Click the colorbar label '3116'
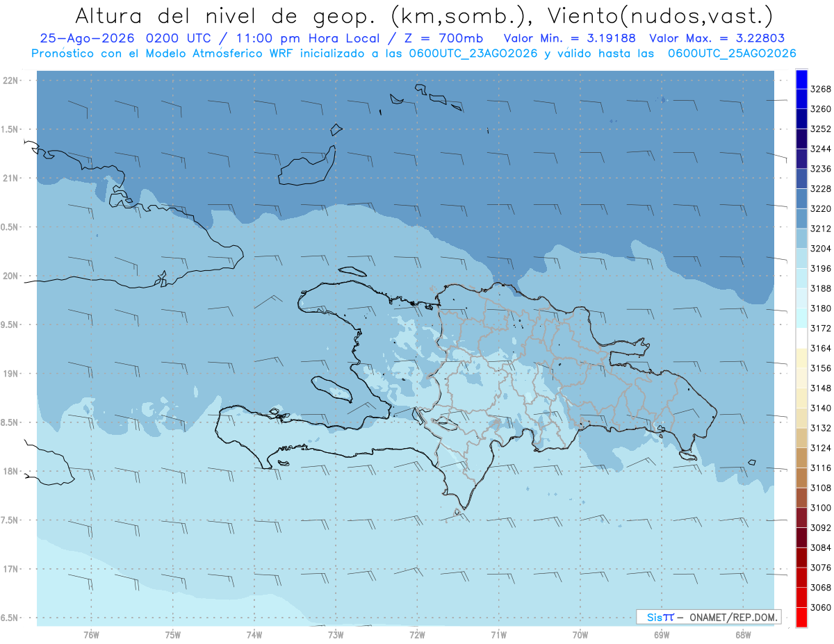This screenshot has width=834, height=644. pos(821,468)
